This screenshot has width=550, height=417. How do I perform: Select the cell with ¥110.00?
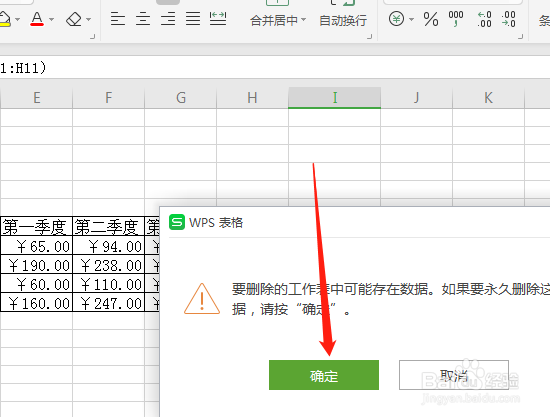(108, 283)
